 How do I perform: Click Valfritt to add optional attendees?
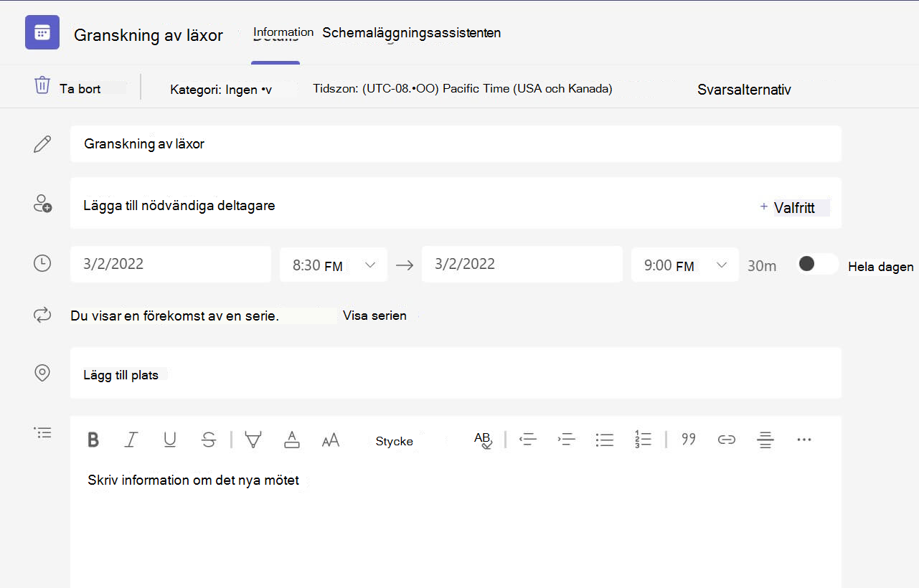point(794,208)
